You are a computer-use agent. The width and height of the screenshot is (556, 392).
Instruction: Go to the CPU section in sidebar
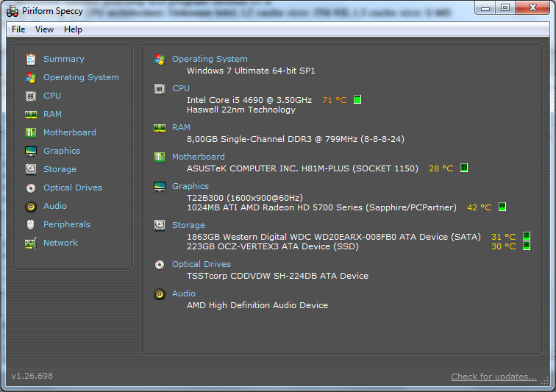[x=52, y=96]
